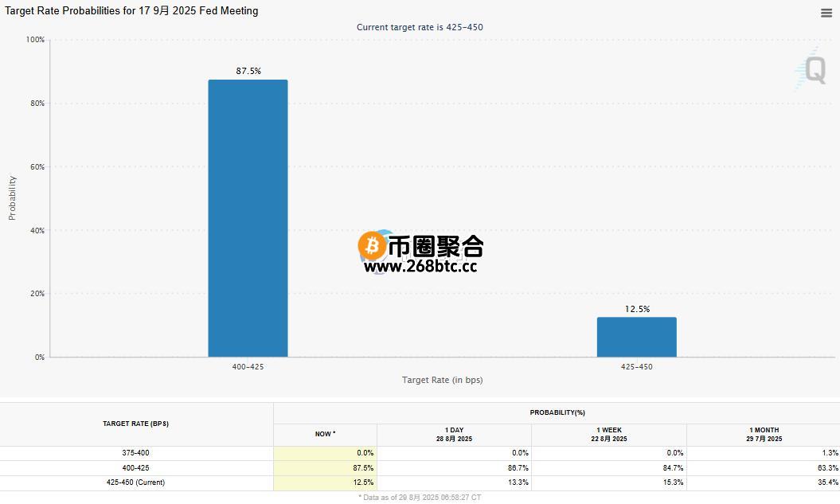Click the 1 DAY column header

point(454,435)
